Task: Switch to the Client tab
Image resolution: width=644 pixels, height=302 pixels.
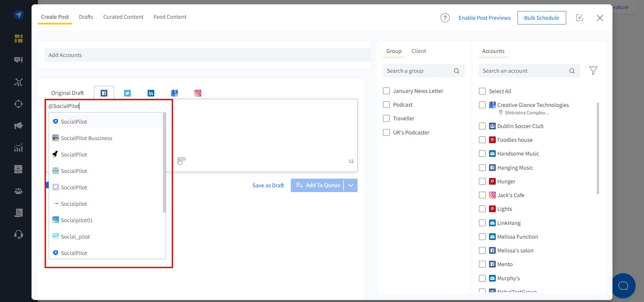Action: (x=419, y=51)
